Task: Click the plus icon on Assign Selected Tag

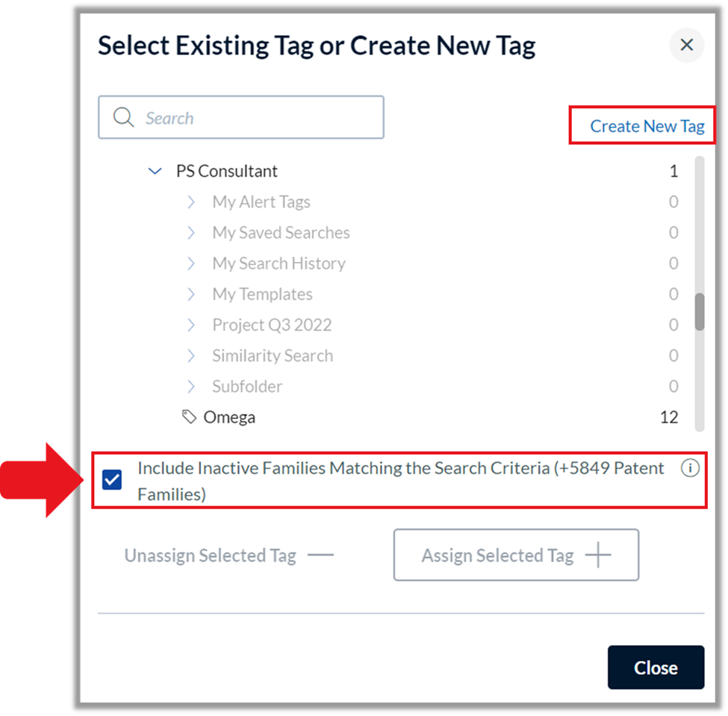Action: pos(598,555)
